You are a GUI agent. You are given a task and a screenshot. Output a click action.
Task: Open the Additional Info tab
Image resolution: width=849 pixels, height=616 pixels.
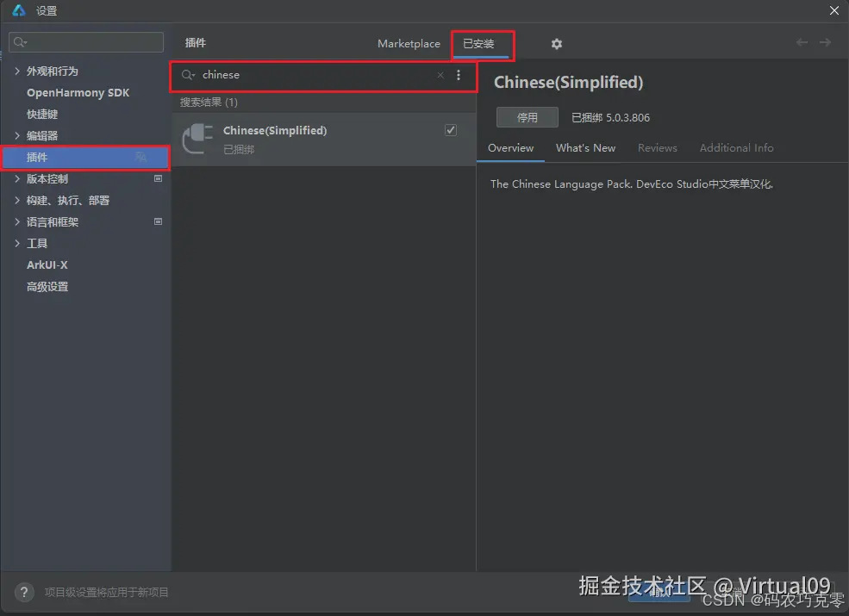click(x=736, y=148)
